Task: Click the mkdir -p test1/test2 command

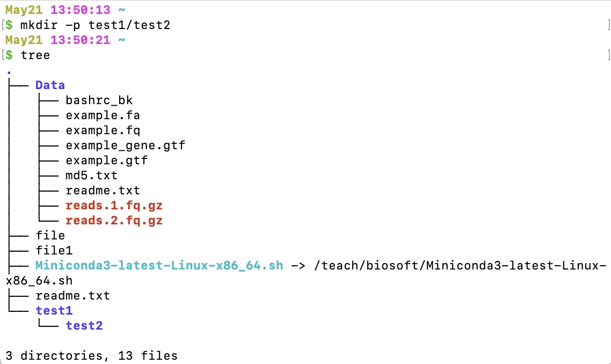Action: (x=95, y=25)
